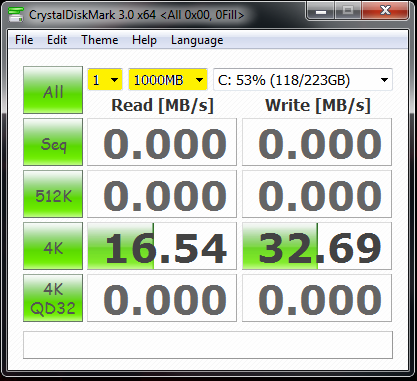
Task: Click the 4K QD32 write result value
Action: (317, 298)
